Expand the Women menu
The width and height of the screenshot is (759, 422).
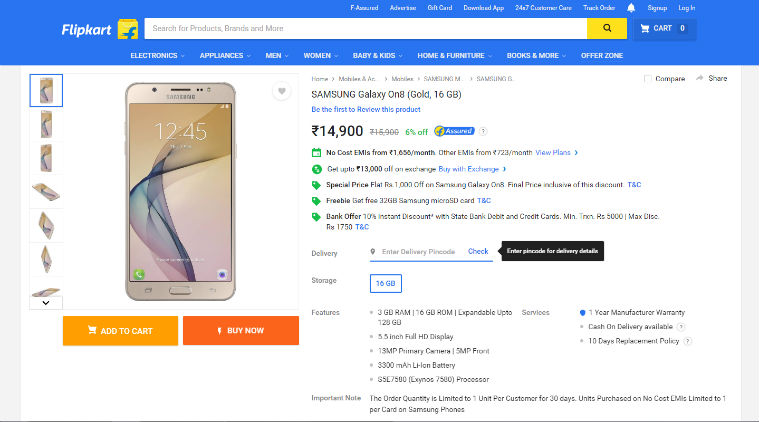[320, 56]
